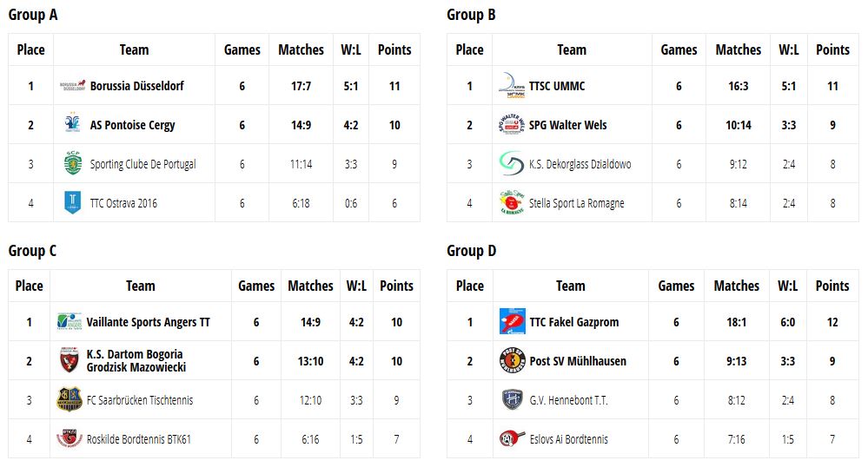This screenshot has height=467, width=868.
Task: Click the Borussia Düsseldorf team logo
Action: coord(72,86)
